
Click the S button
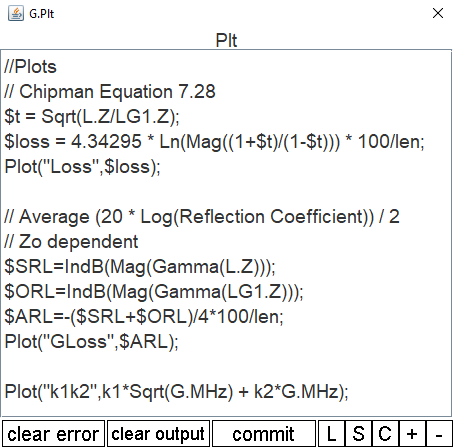(358, 434)
